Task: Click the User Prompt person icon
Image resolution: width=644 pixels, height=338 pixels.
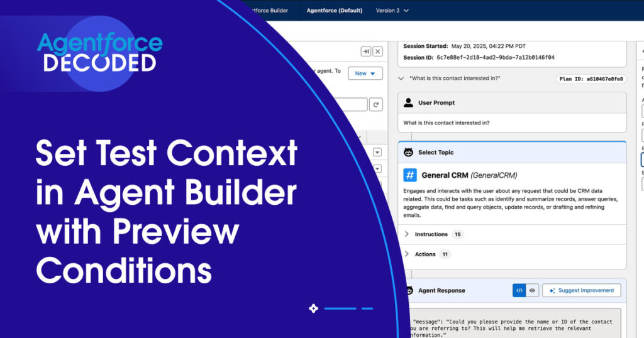Action: 408,102
